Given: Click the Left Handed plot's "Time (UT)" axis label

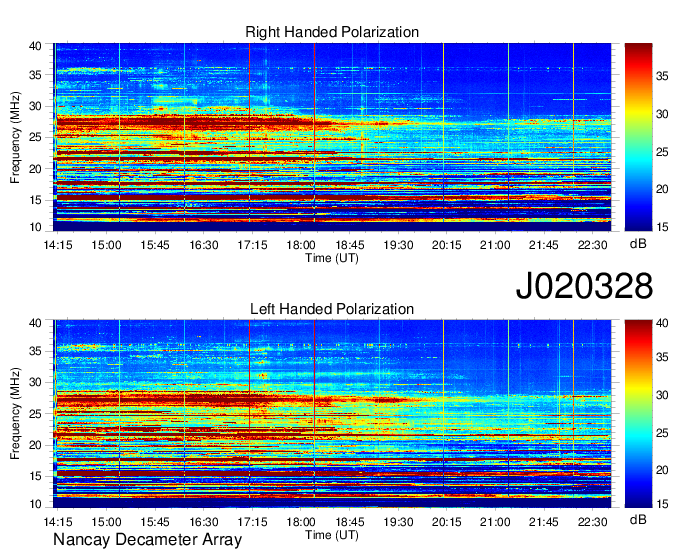Looking at the screenshot, I should (332, 535).
